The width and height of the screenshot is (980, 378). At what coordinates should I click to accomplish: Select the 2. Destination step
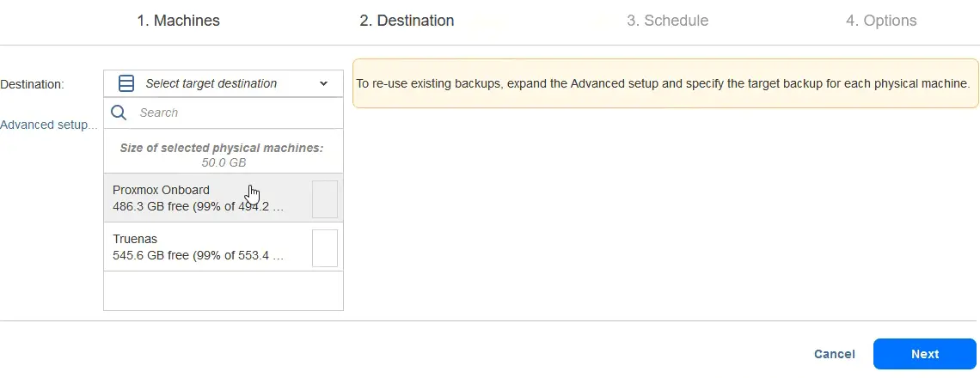click(407, 21)
